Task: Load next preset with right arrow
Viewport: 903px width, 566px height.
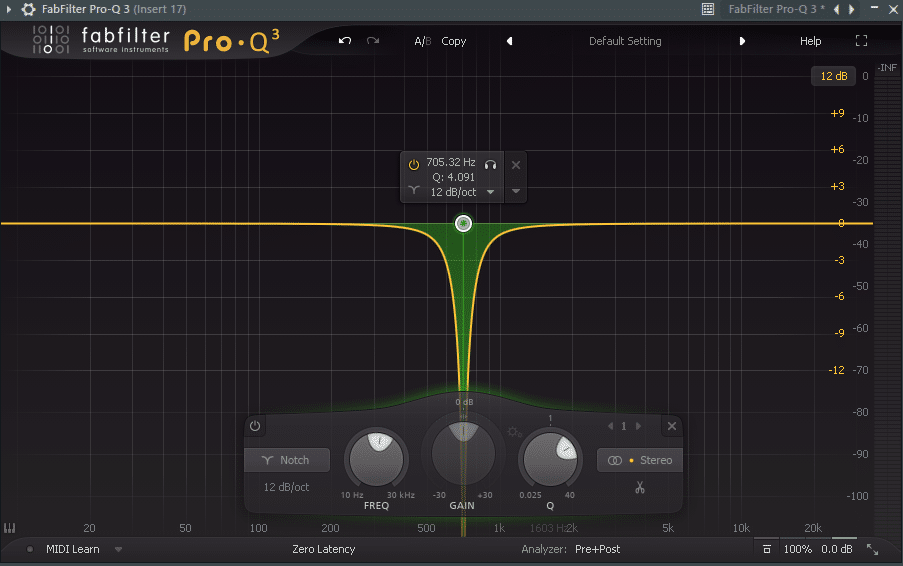Action: 742,41
